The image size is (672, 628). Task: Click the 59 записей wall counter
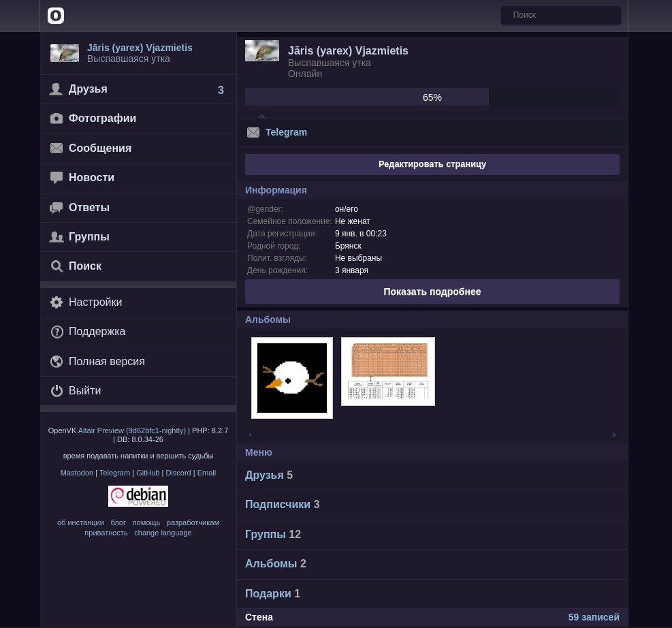pos(594,617)
